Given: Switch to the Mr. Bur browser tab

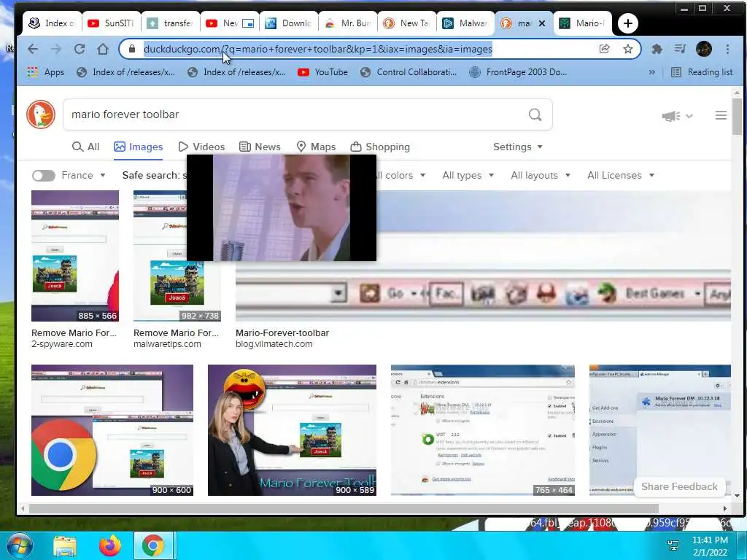Looking at the screenshot, I should (348, 23).
